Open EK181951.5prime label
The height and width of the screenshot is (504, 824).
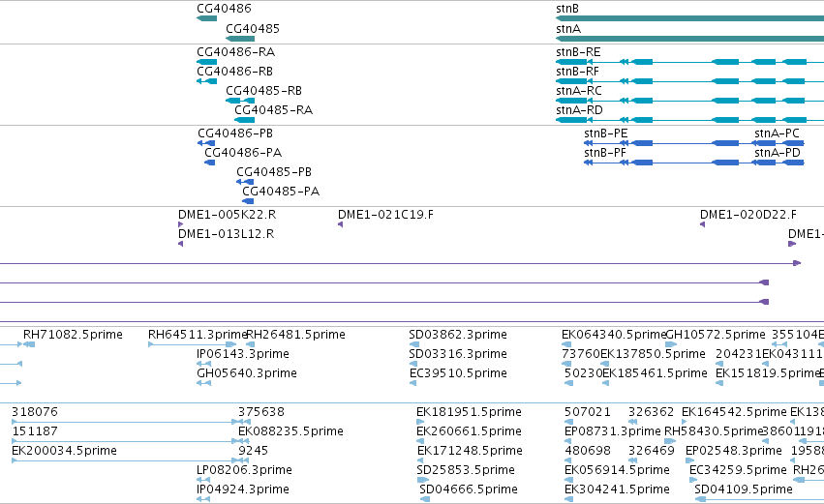click(x=469, y=412)
